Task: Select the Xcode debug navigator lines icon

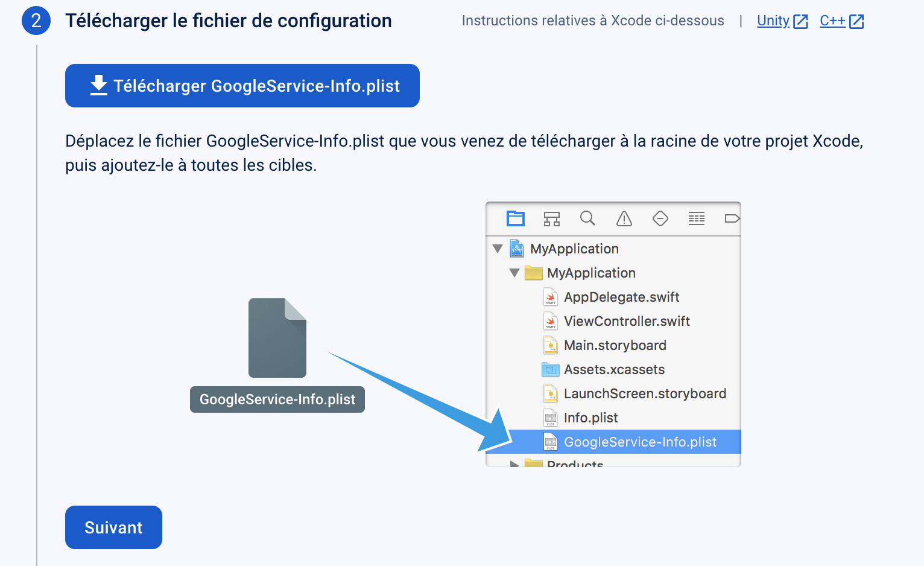Action: [697, 218]
